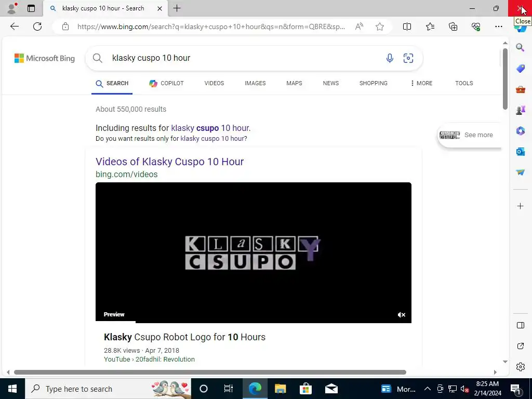Open sidebar Tools briefcase icon
Viewport: 532px width, 399px height.
520,89
